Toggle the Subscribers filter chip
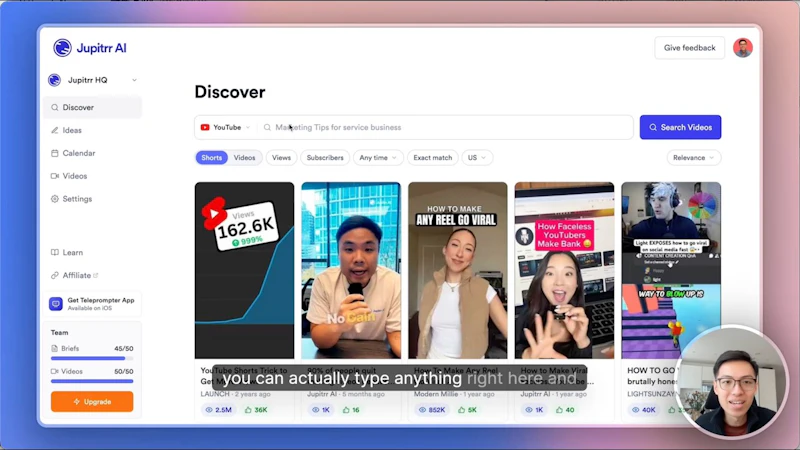The image size is (800, 450). pyautogui.click(x=325, y=158)
